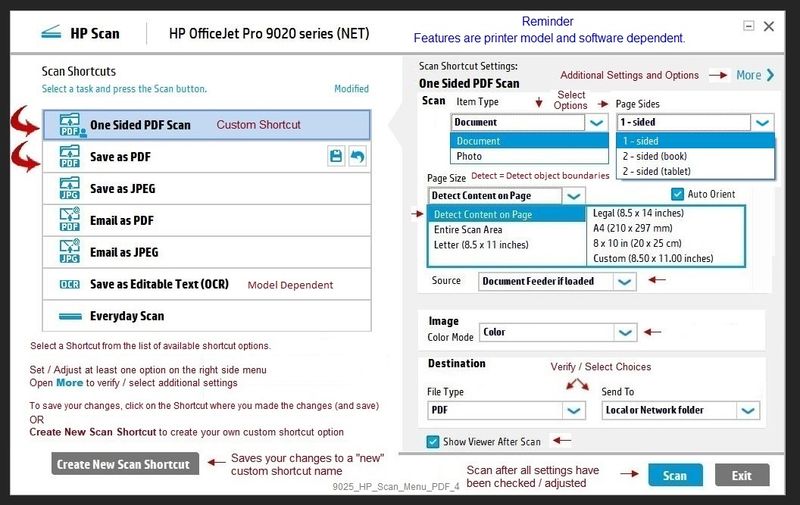The height and width of the screenshot is (505, 800).
Task: Select Legal (8.5 x 14 inches) size
Action: coord(665,213)
